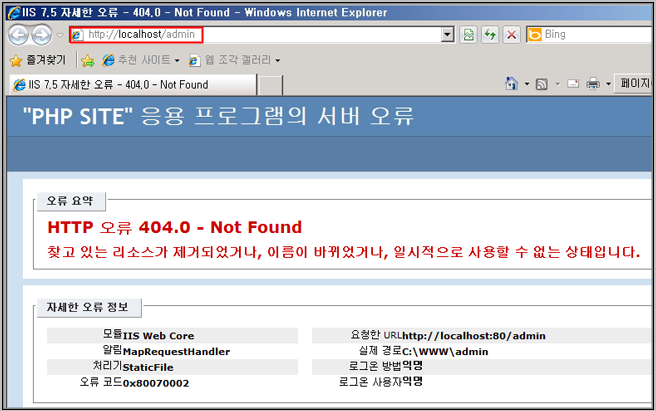This screenshot has height=411, width=656.
Task: Click the Print printer icon
Action: click(593, 84)
